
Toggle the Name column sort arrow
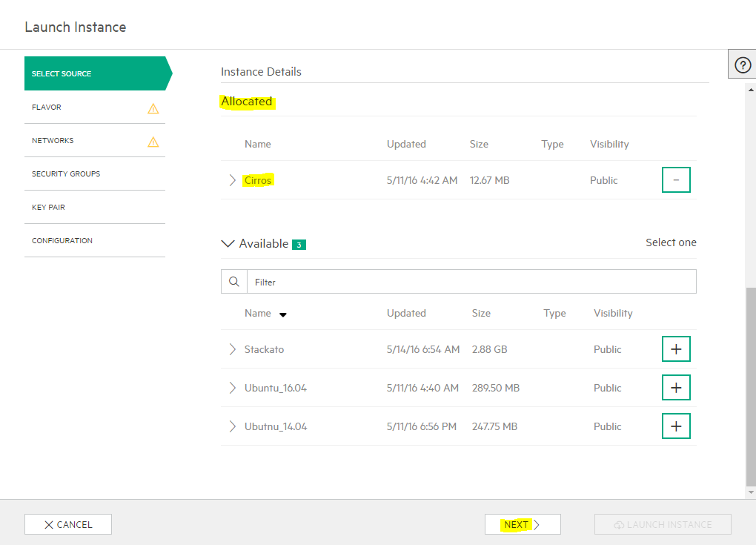coord(283,314)
